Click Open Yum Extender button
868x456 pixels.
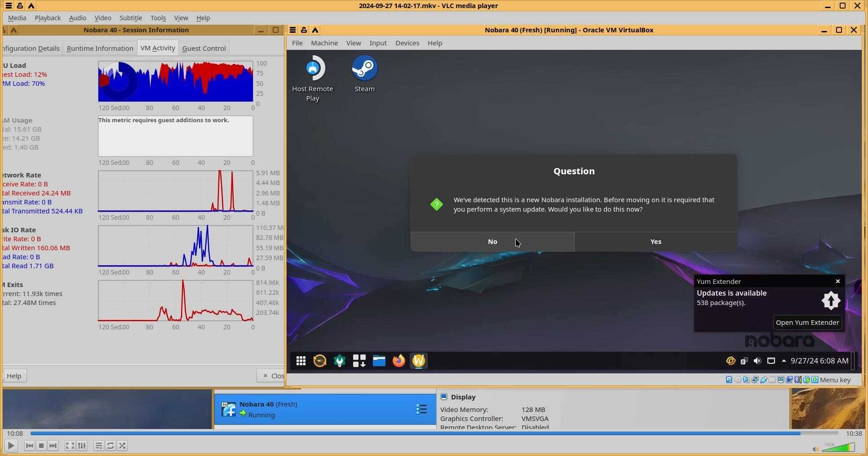click(x=807, y=323)
